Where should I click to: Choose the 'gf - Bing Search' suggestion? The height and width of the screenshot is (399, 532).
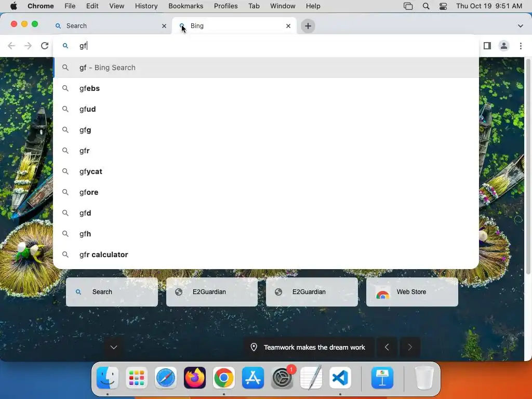click(267, 68)
